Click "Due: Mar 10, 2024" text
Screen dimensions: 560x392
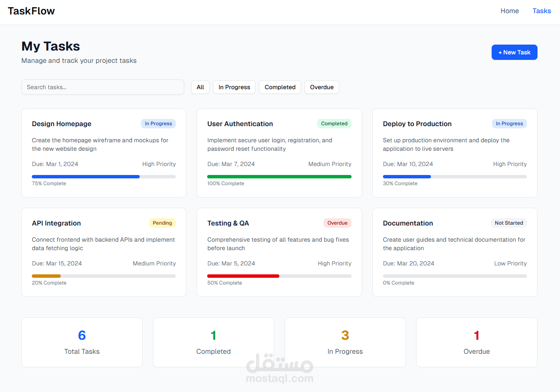coord(408,164)
